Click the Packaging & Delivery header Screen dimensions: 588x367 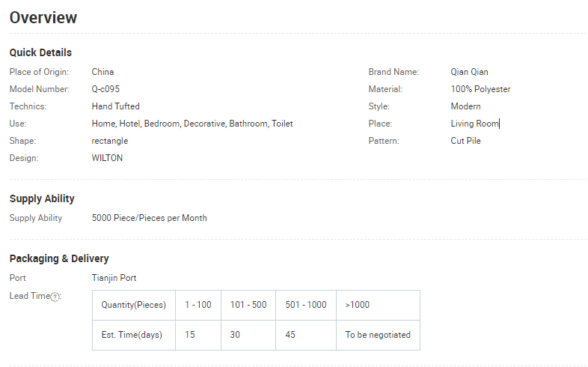[x=59, y=258]
